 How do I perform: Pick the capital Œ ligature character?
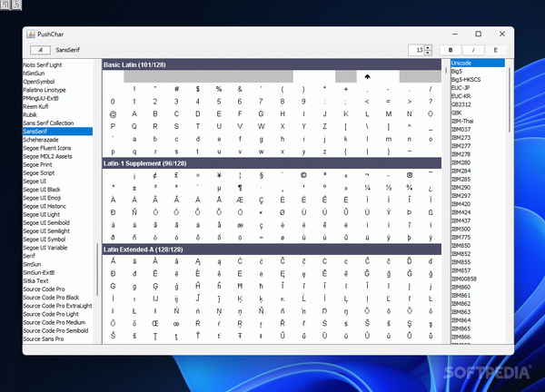[x=155, y=324]
